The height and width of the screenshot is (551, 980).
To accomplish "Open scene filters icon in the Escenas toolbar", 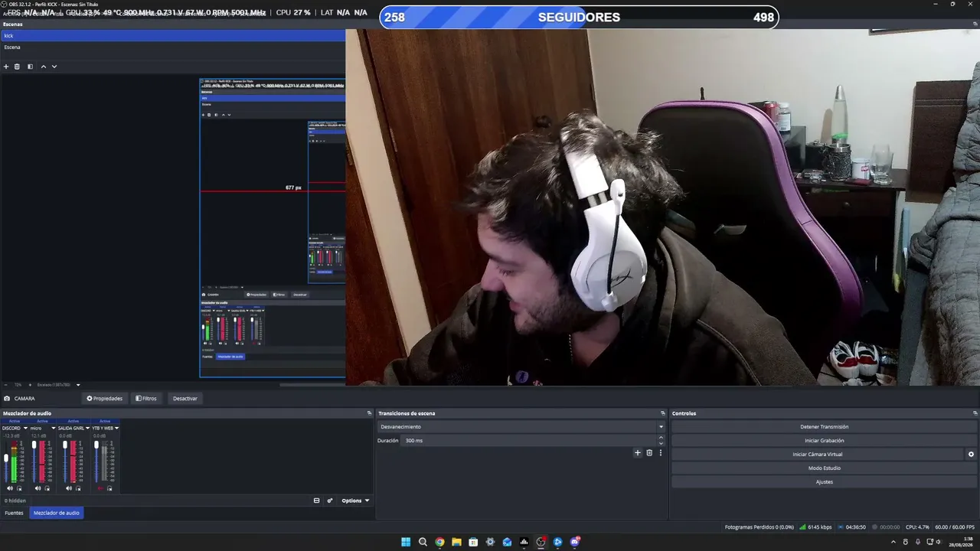I will point(30,67).
